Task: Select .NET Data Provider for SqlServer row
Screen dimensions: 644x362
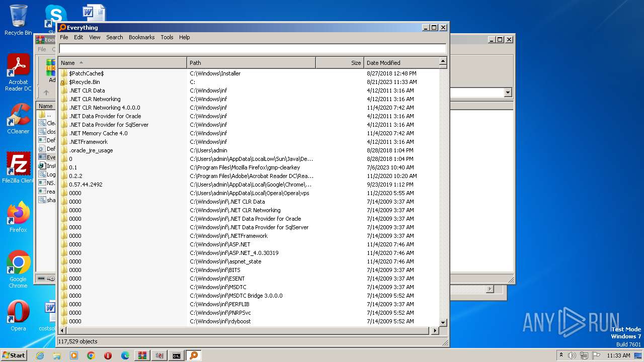Action: 249,125
